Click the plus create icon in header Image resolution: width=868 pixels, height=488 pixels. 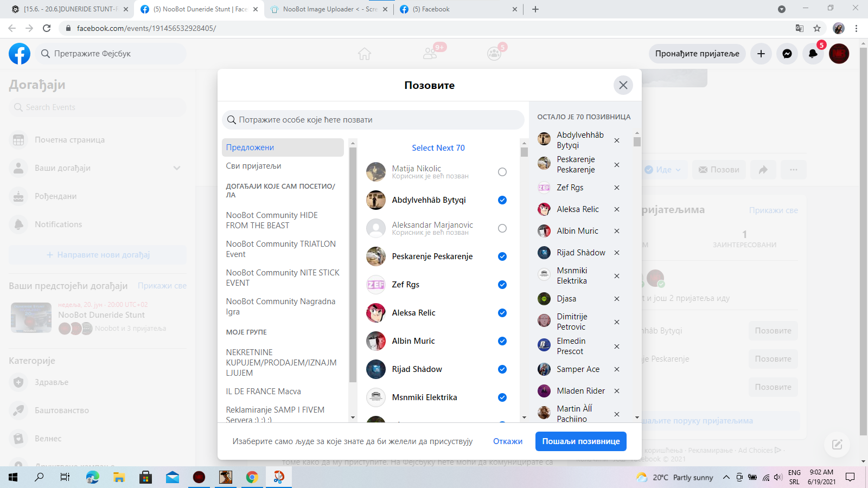click(761, 54)
